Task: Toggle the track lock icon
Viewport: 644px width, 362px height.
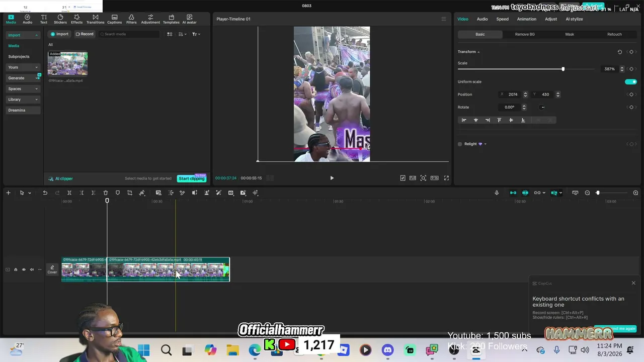Action: pos(16,269)
